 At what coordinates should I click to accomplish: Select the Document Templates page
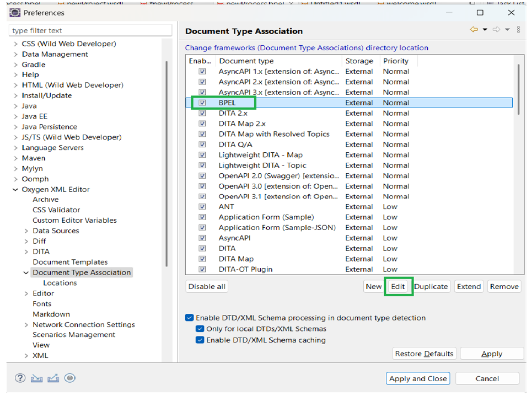70,262
